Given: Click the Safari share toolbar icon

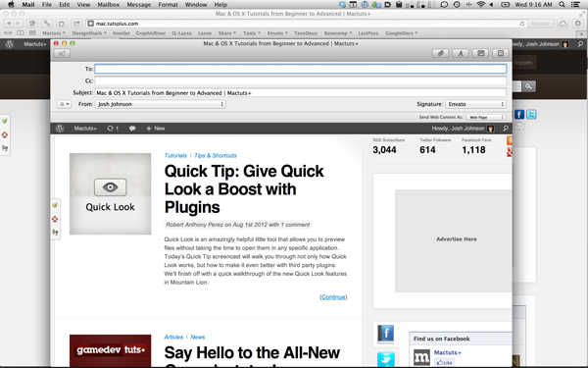Looking at the screenshot, I should (76, 24).
